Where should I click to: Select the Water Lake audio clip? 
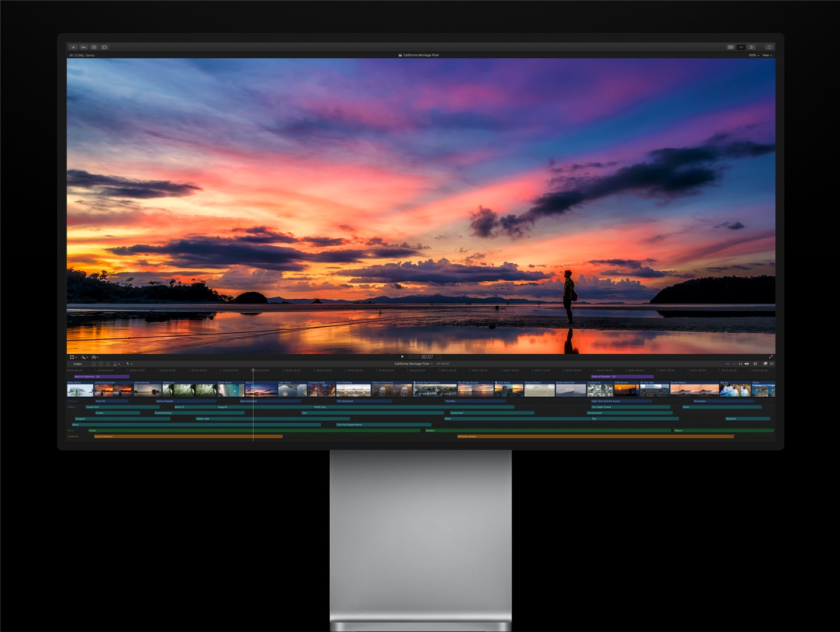point(273,419)
